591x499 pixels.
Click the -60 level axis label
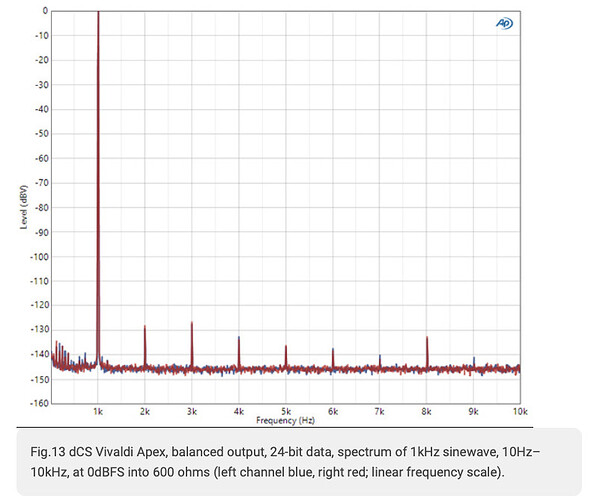(42, 159)
